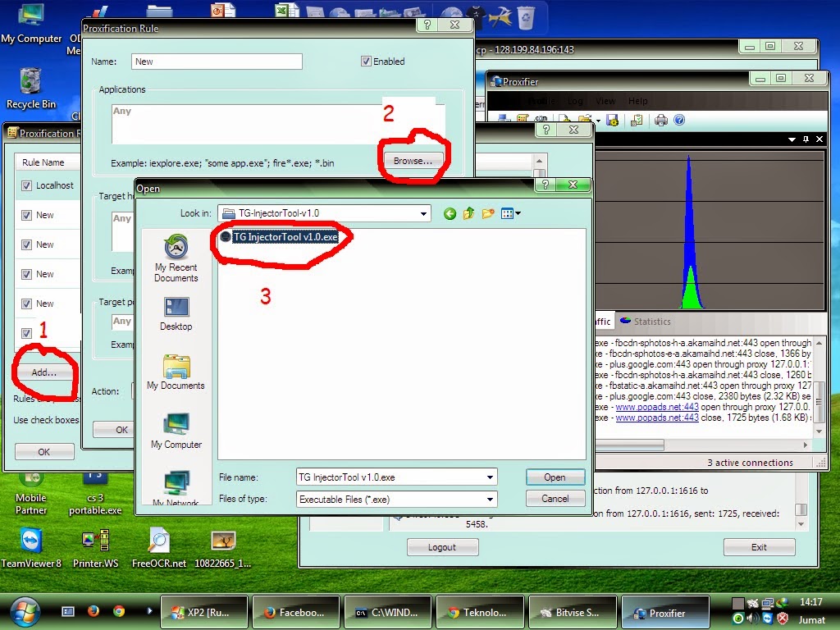Image resolution: width=840 pixels, height=630 pixels.
Task: Toggle checkbox of first New rule
Action: click(x=26, y=216)
